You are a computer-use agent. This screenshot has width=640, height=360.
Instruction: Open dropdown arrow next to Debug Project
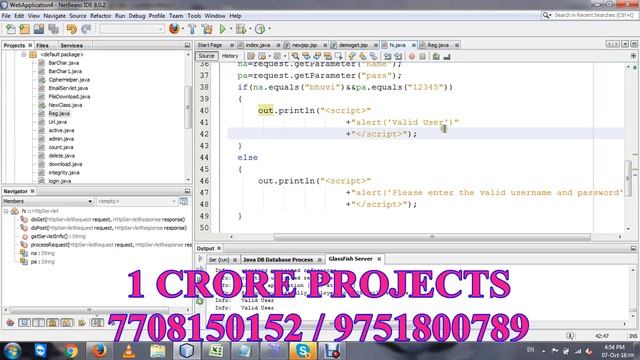[250, 29]
